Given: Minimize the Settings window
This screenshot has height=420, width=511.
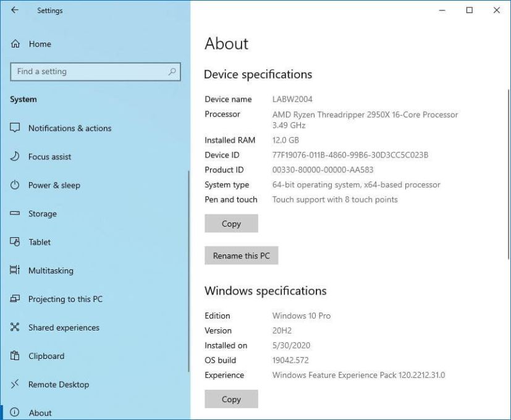Looking at the screenshot, I should [442, 10].
